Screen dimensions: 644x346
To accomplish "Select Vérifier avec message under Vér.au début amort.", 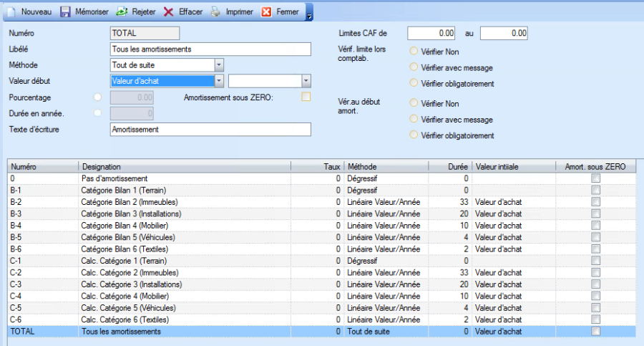I will [413, 120].
